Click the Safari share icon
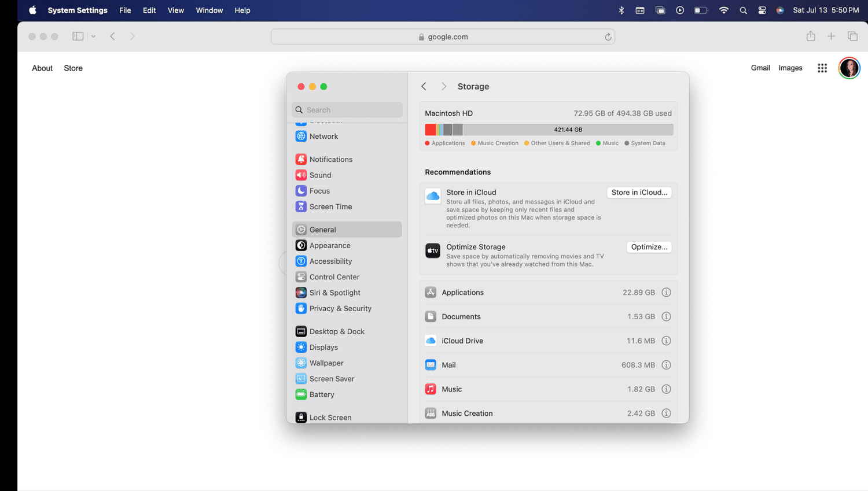This screenshot has height=491, width=868. [x=810, y=36]
